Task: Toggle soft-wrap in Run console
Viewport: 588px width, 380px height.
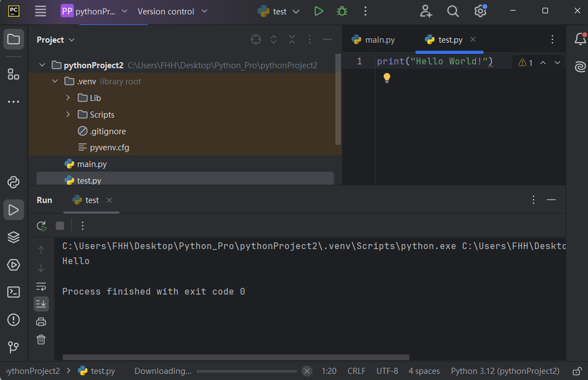Action: pyautogui.click(x=41, y=286)
